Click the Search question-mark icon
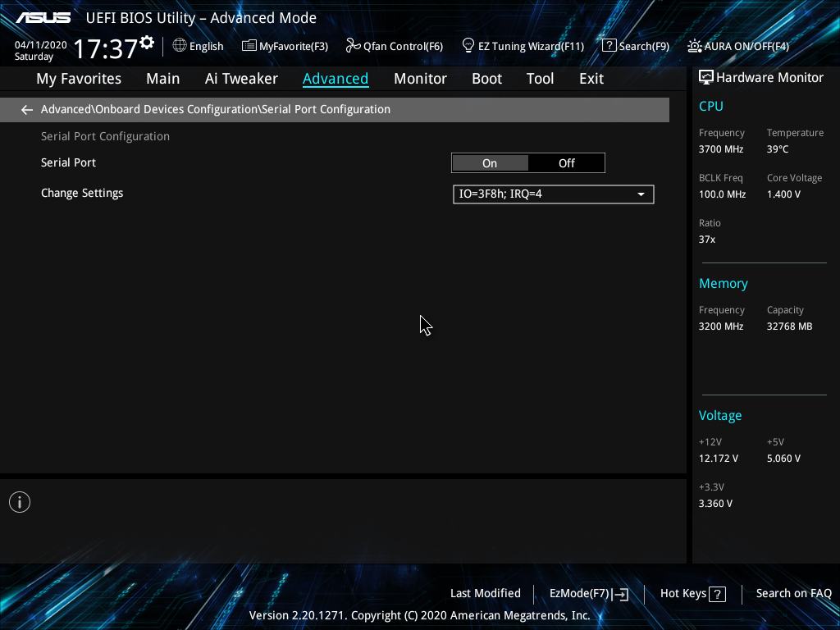 coord(609,46)
